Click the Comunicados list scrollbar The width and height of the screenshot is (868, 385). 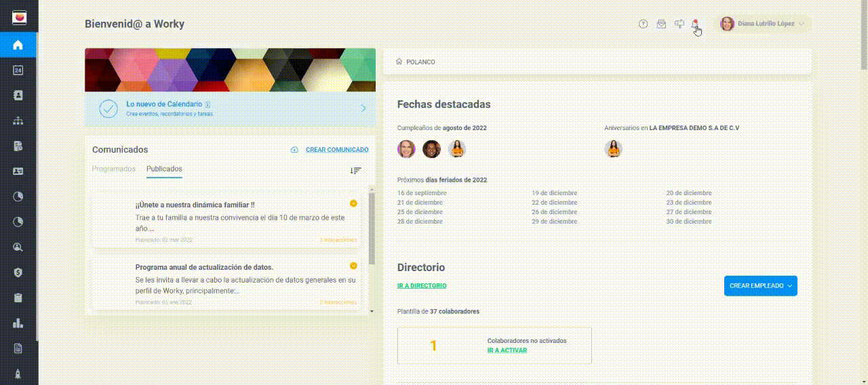371,228
